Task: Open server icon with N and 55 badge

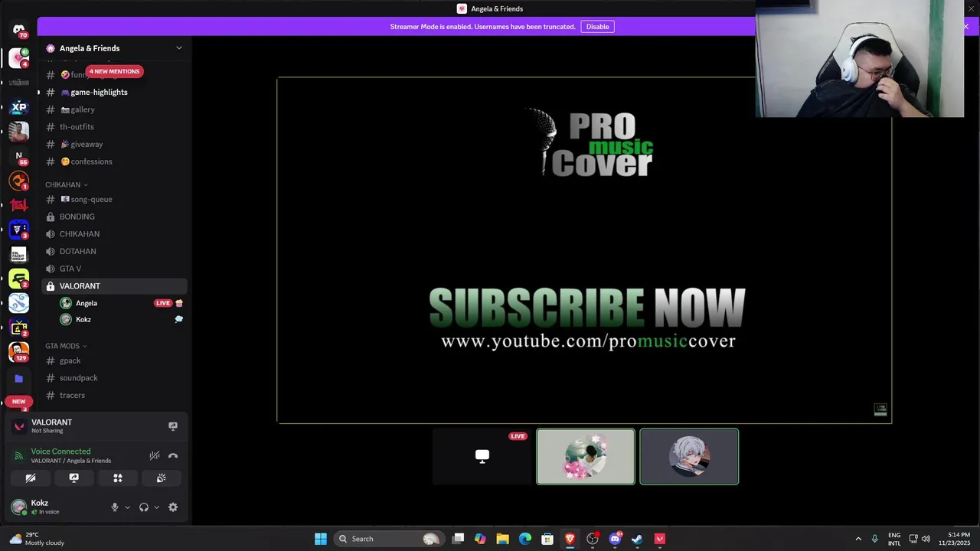Action: click(19, 156)
